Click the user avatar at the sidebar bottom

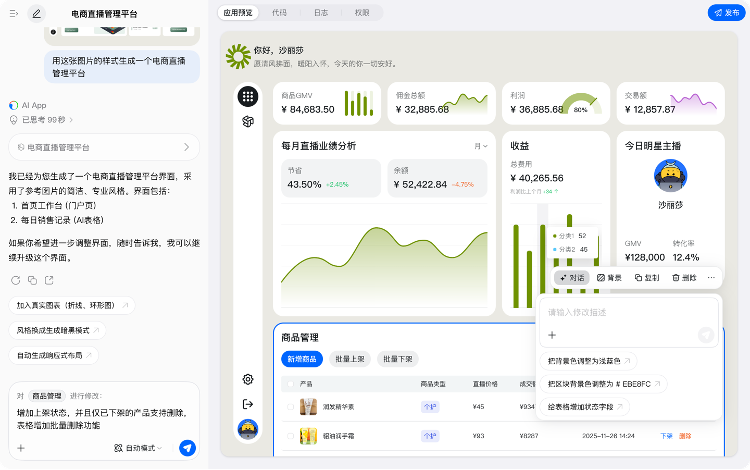(248, 429)
